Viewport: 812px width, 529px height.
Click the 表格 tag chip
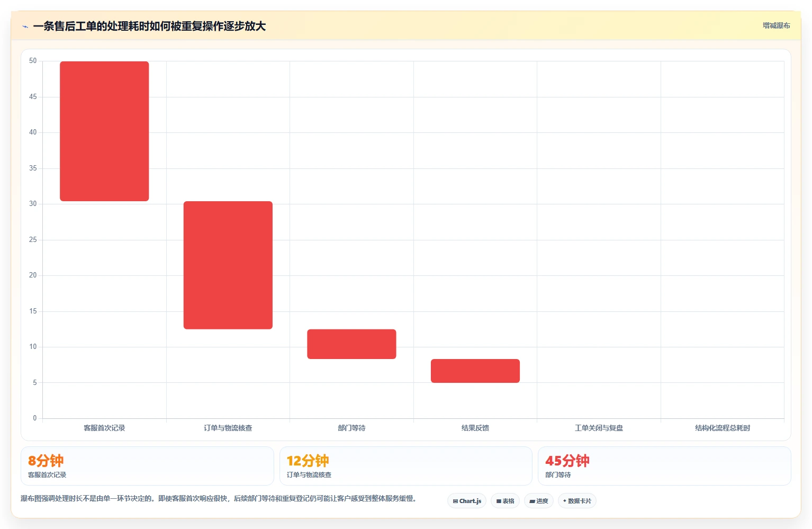[505, 501]
